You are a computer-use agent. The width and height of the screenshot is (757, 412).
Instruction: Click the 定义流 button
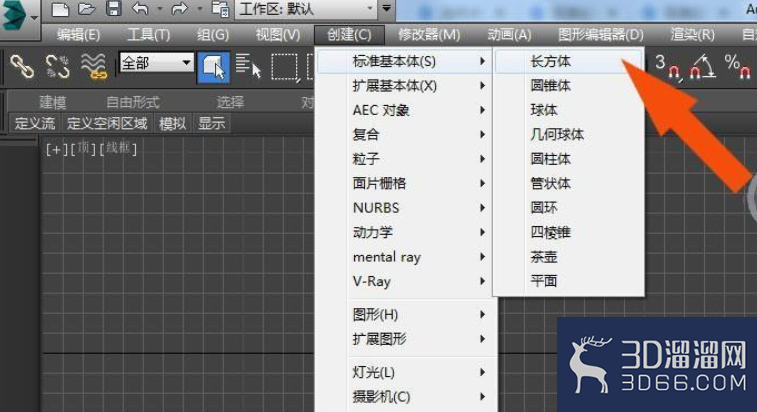tap(35, 124)
